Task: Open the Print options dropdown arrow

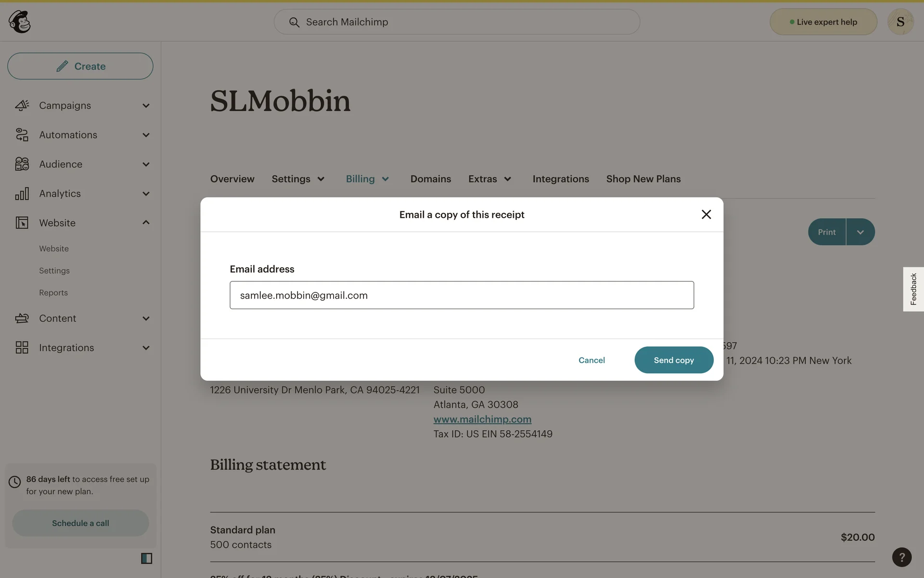Action: pyautogui.click(x=860, y=232)
